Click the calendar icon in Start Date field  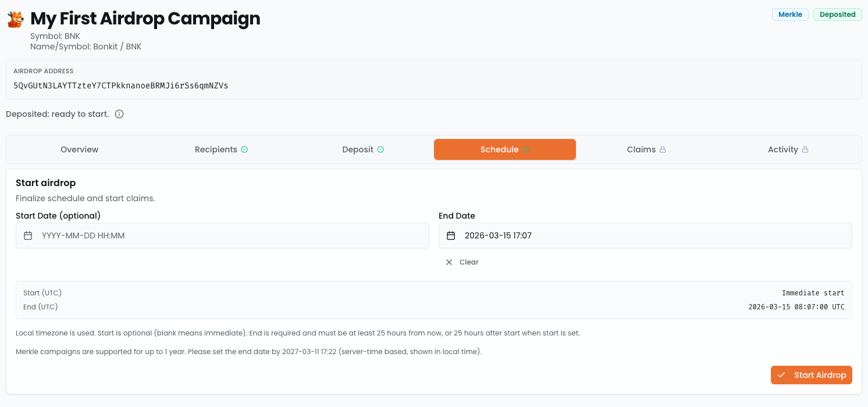pos(28,235)
